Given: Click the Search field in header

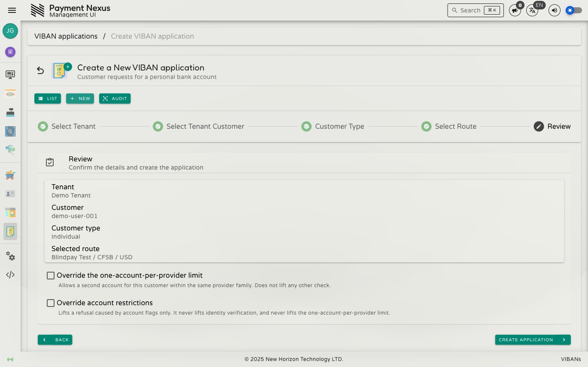Looking at the screenshot, I should point(476,10).
